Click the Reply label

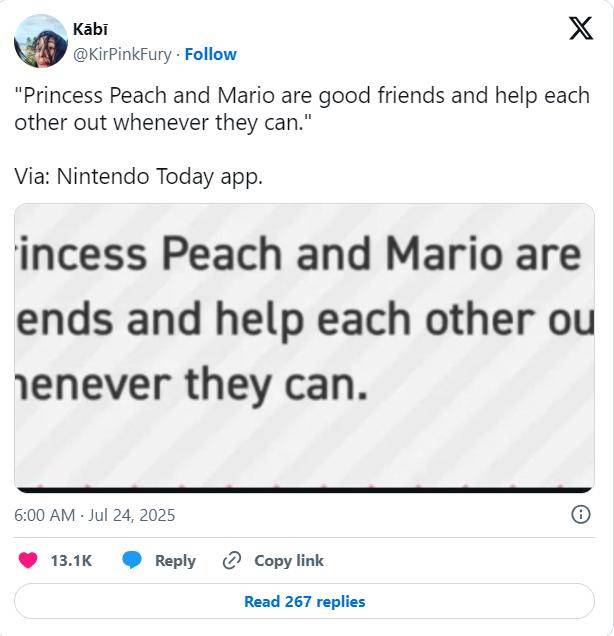(x=175, y=561)
